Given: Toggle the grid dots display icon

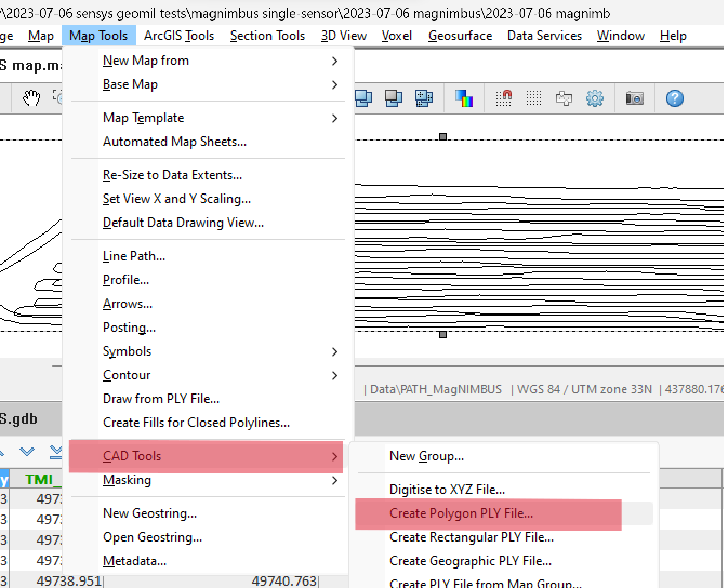Looking at the screenshot, I should (534, 98).
